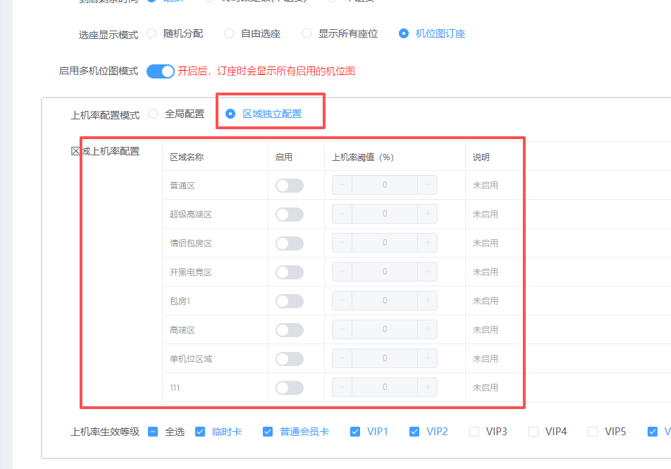Image resolution: width=671 pixels, height=469 pixels.
Task: Select the 区域独立配置 radio option
Action: click(x=230, y=114)
